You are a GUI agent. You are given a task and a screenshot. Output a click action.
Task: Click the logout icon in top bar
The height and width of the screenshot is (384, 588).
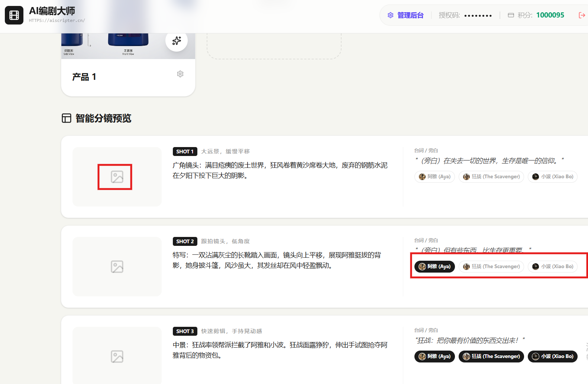pos(582,15)
